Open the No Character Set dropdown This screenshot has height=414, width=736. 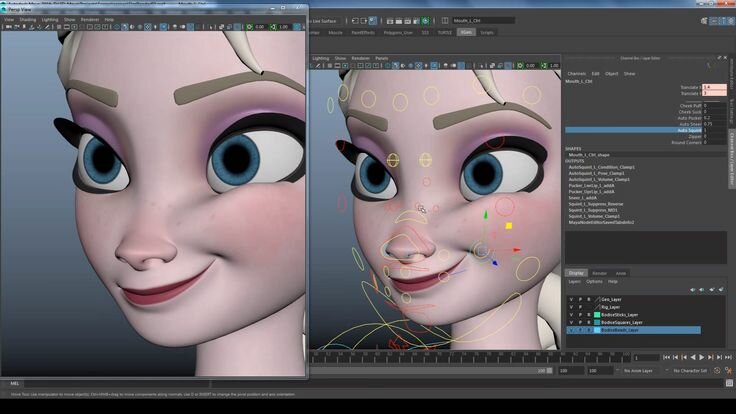coord(689,371)
